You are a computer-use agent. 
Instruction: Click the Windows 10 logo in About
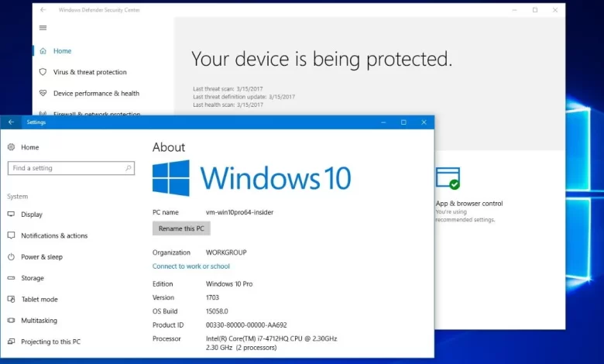click(252, 178)
